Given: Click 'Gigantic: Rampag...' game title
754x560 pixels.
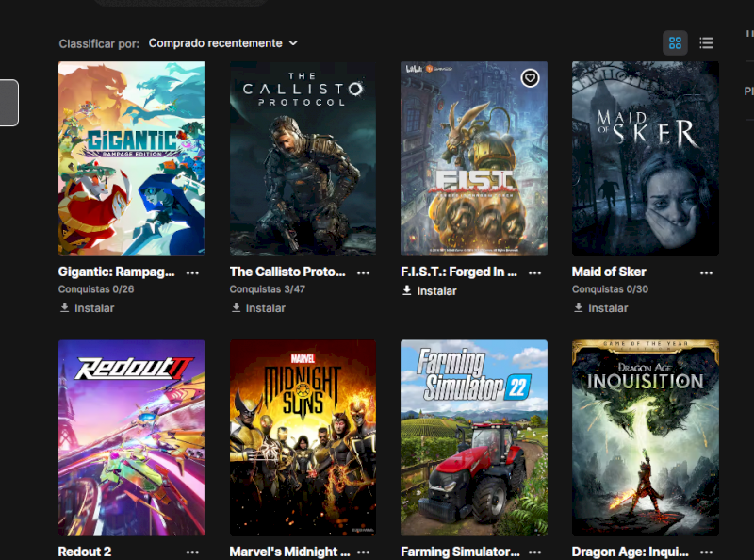Looking at the screenshot, I should coord(116,272).
